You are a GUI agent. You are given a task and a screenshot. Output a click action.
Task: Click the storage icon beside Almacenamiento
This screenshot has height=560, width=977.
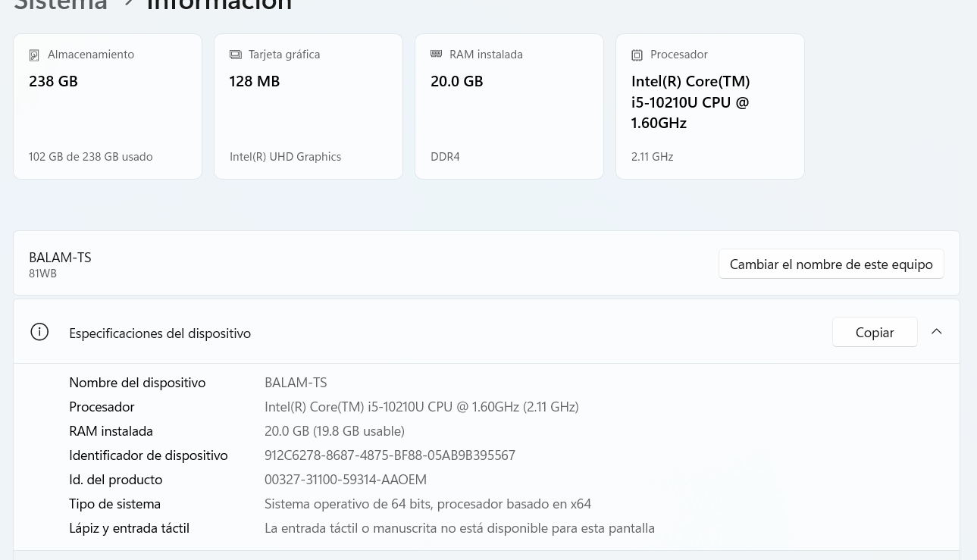[x=34, y=55]
